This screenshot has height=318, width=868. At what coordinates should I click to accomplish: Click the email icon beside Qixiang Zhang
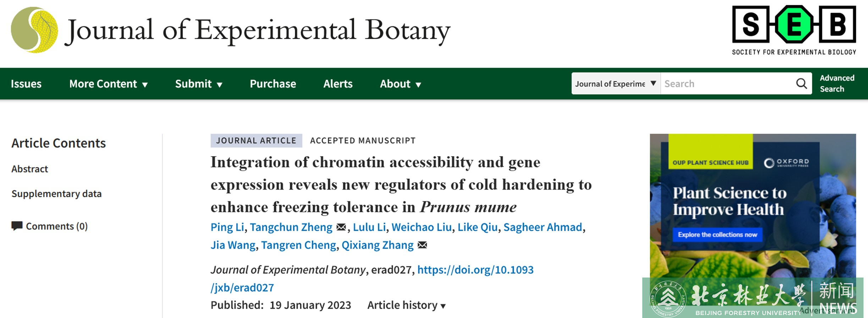click(422, 245)
